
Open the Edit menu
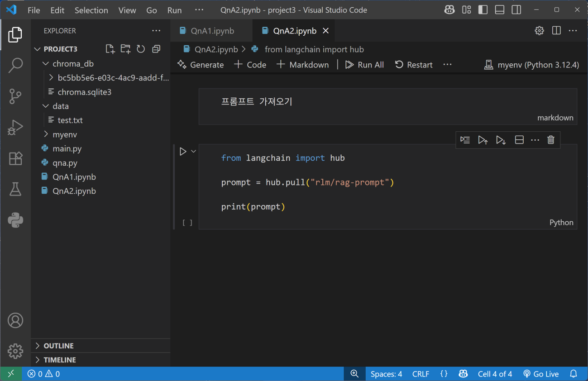[57, 10]
